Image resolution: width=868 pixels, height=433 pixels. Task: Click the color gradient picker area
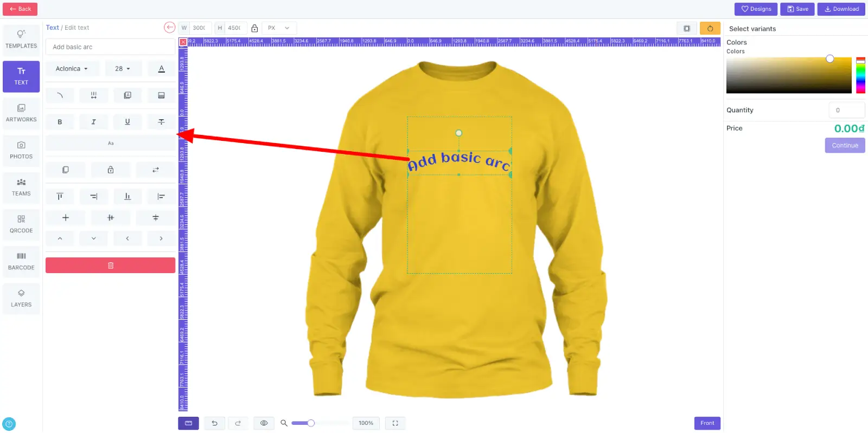pyautogui.click(x=789, y=75)
